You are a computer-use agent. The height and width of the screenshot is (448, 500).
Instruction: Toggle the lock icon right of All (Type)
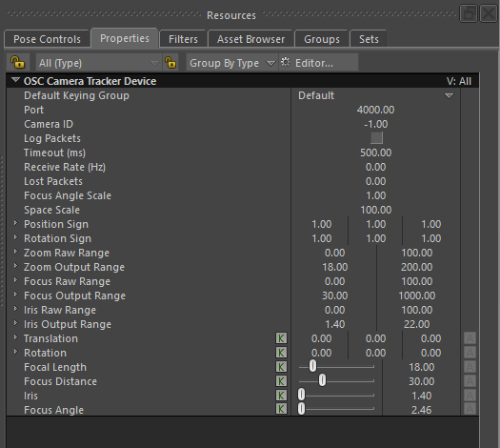pos(170,63)
